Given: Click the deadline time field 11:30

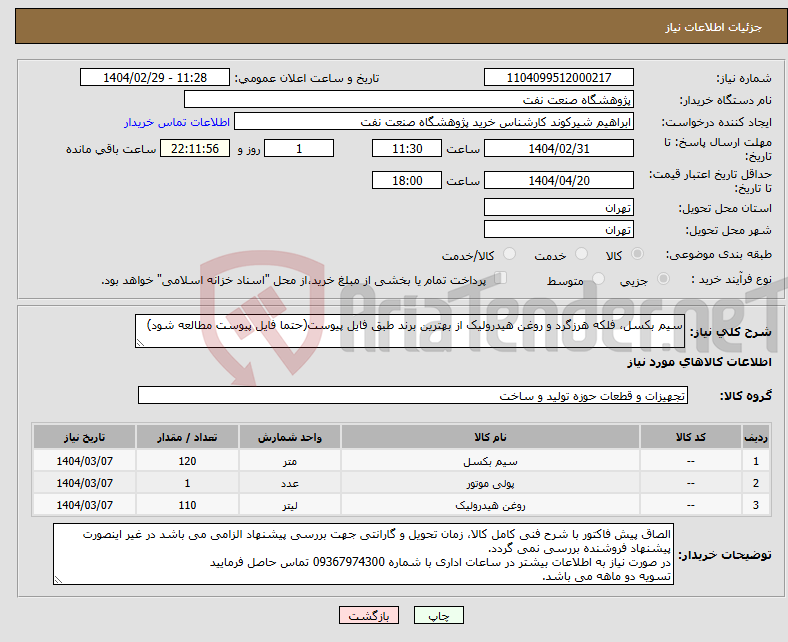Looking at the screenshot, I should click(x=407, y=148).
